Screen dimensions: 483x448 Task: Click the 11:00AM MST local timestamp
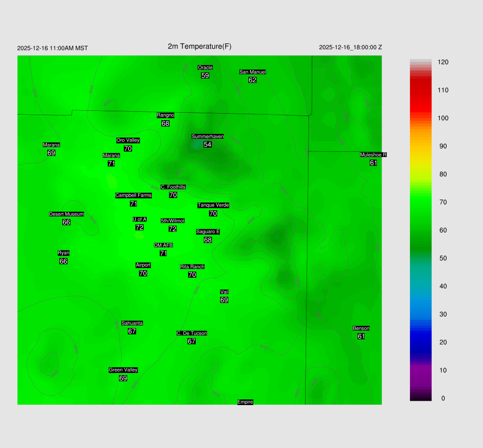(x=52, y=48)
